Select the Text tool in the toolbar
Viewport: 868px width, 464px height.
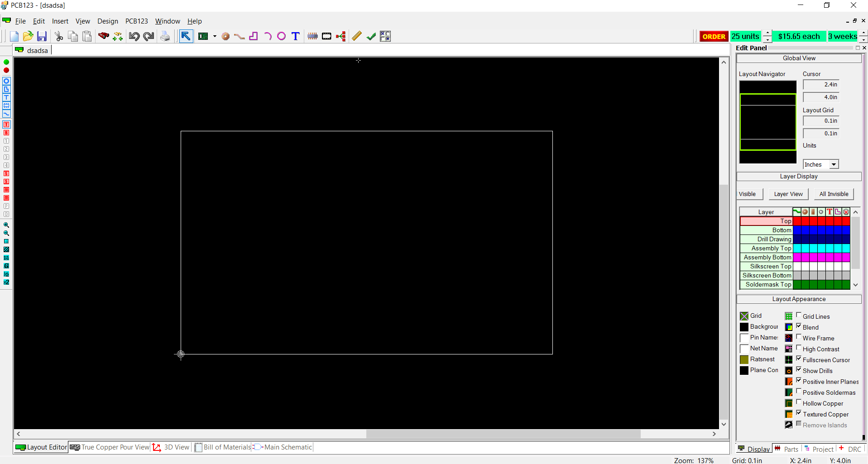point(295,36)
